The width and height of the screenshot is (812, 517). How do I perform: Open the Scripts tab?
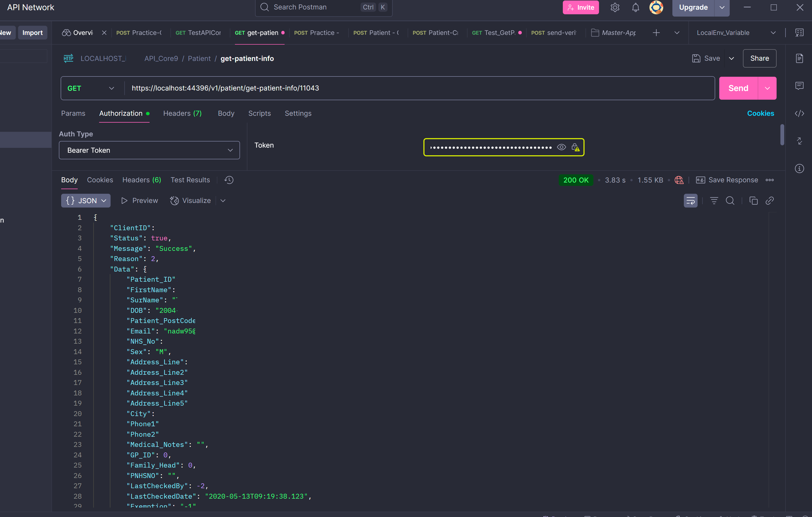[x=259, y=113]
